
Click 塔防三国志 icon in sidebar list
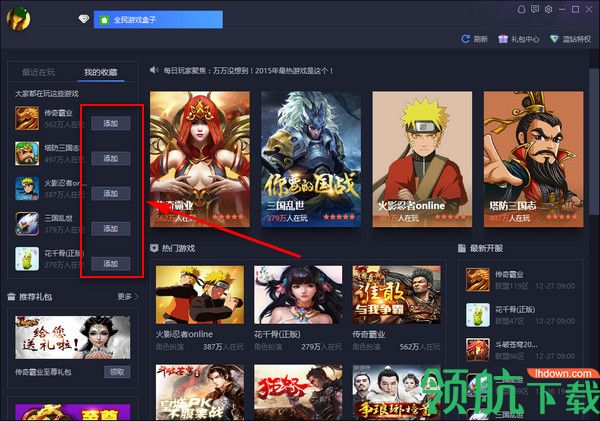click(27, 153)
